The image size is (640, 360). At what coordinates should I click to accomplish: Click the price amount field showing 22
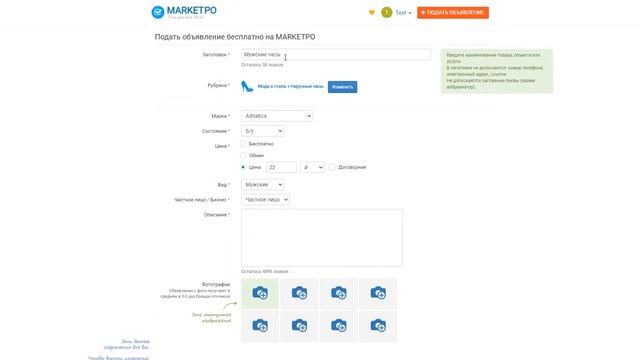pyautogui.click(x=281, y=167)
